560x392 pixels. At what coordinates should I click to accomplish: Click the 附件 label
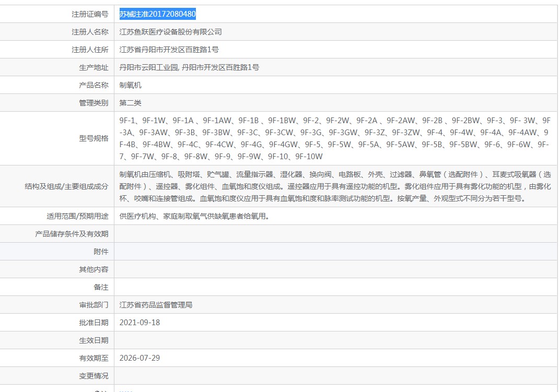101,252
